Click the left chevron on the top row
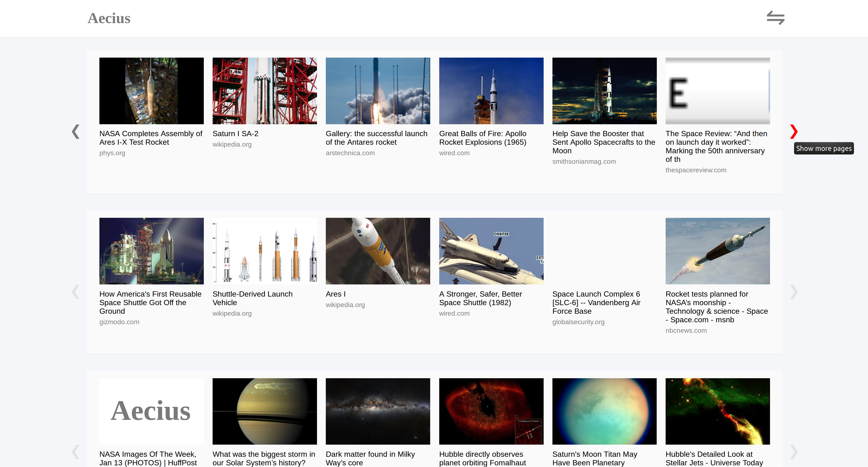 pyautogui.click(x=75, y=131)
